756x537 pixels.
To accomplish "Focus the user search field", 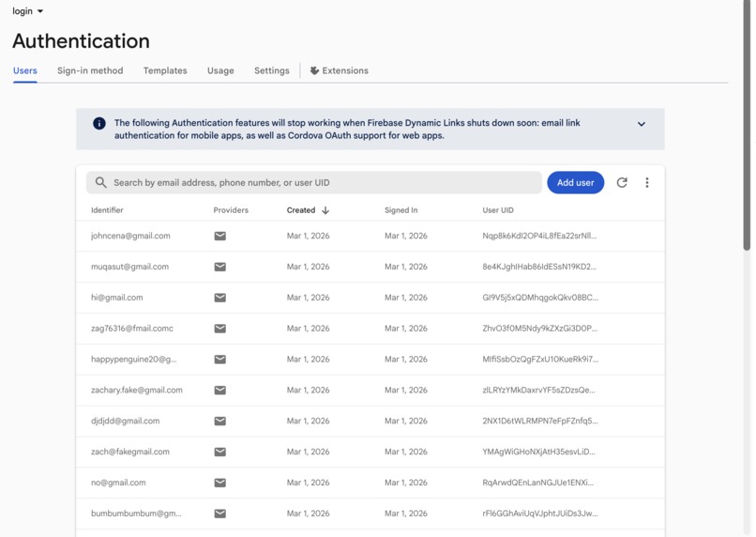I will 314,182.
